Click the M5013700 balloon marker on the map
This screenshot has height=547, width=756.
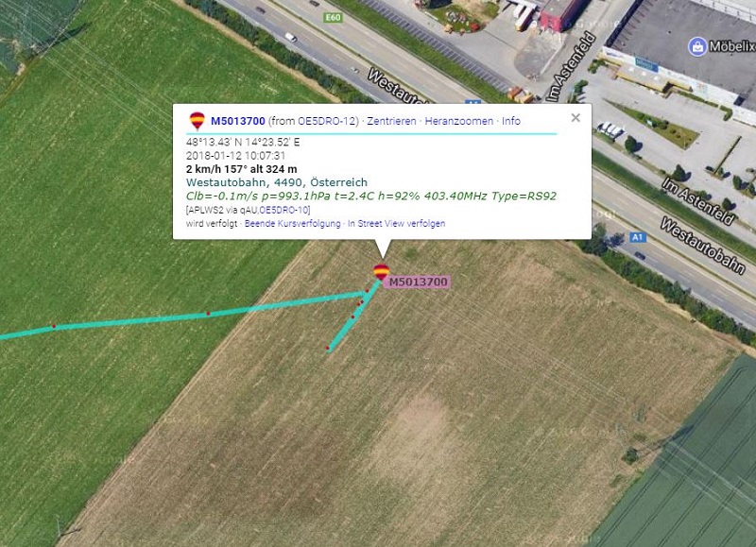click(x=382, y=271)
